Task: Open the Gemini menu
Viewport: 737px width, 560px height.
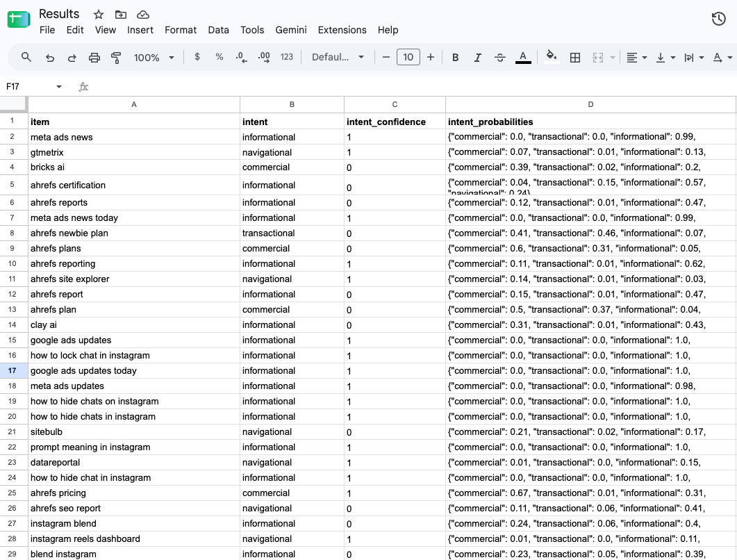Action: (291, 30)
